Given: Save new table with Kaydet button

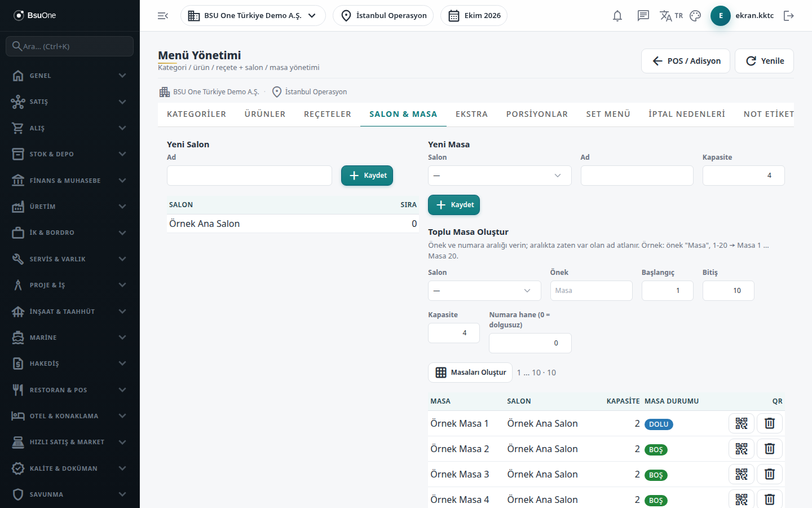Looking at the screenshot, I should pyautogui.click(x=454, y=205).
